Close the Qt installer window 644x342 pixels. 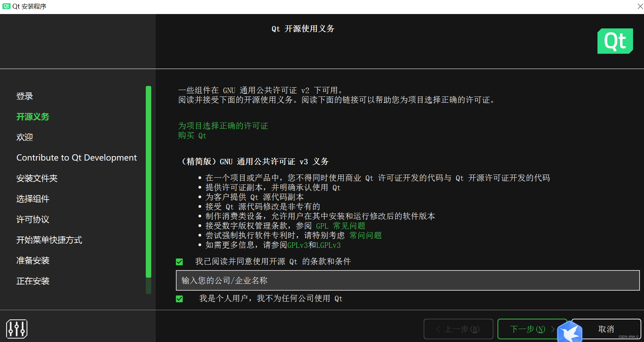(x=640, y=7)
